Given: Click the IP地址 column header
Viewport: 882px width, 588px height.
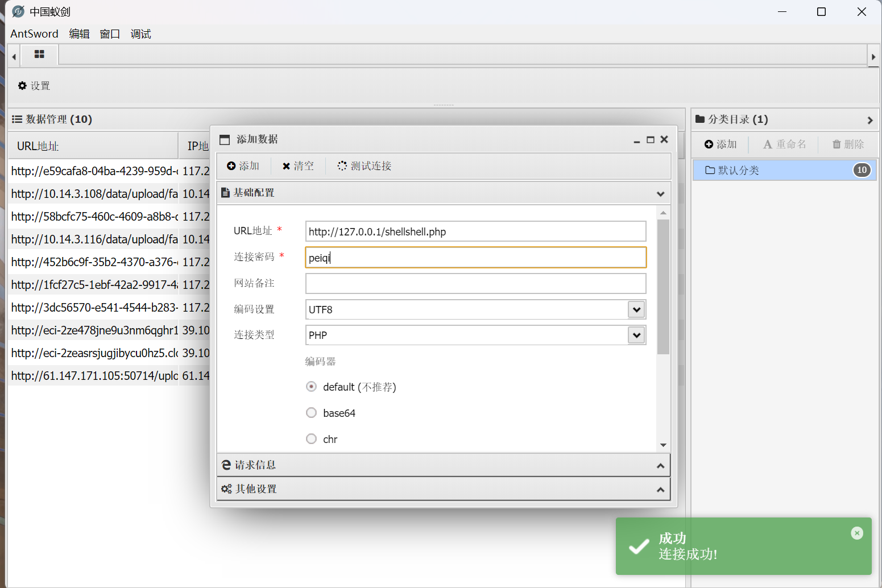Looking at the screenshot, I should tap(198, 146).
